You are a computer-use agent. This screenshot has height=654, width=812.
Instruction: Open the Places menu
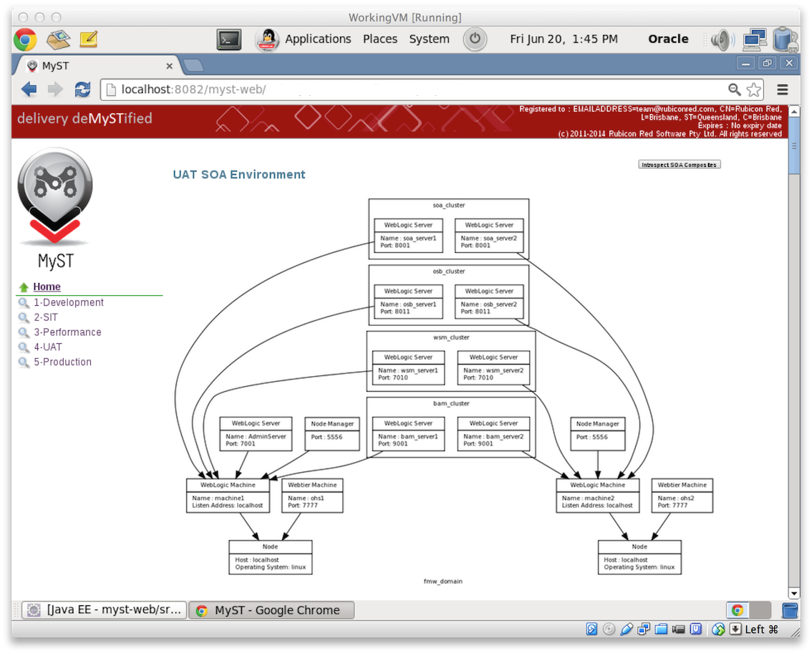click(x=380, y=39)
